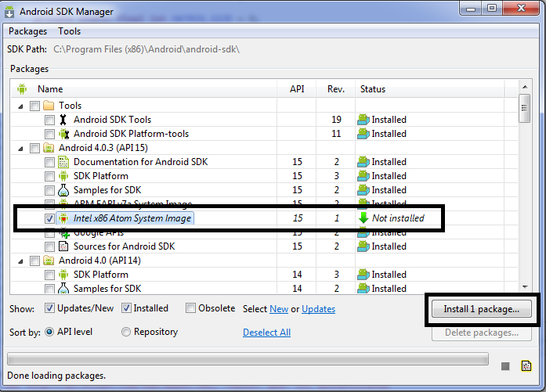This screenshot has height=392, width=546.
Task: Click the Documentation for Android SDK icon
Action: click(63, 162)
